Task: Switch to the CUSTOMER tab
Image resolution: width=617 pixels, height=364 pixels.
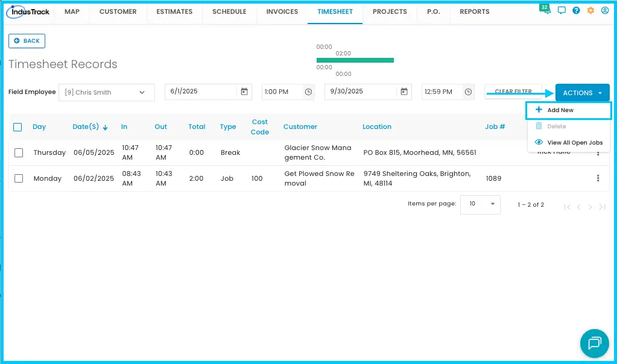Action: 118,12
